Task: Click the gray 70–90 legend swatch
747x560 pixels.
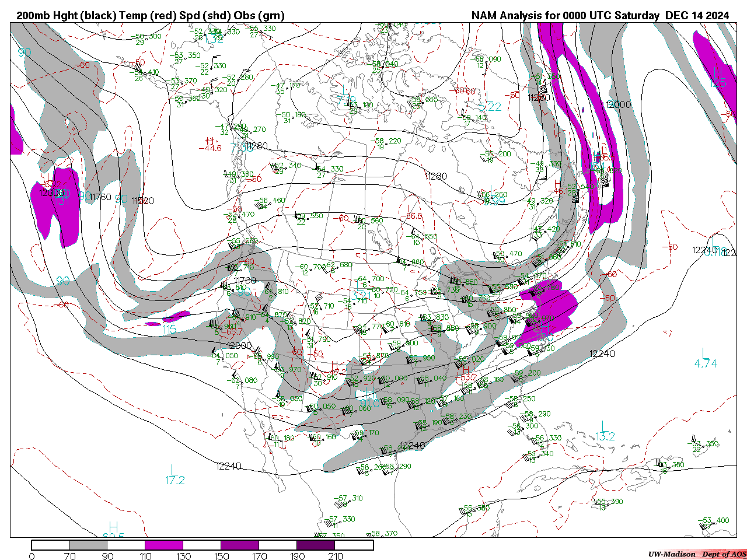Action: 88,545
